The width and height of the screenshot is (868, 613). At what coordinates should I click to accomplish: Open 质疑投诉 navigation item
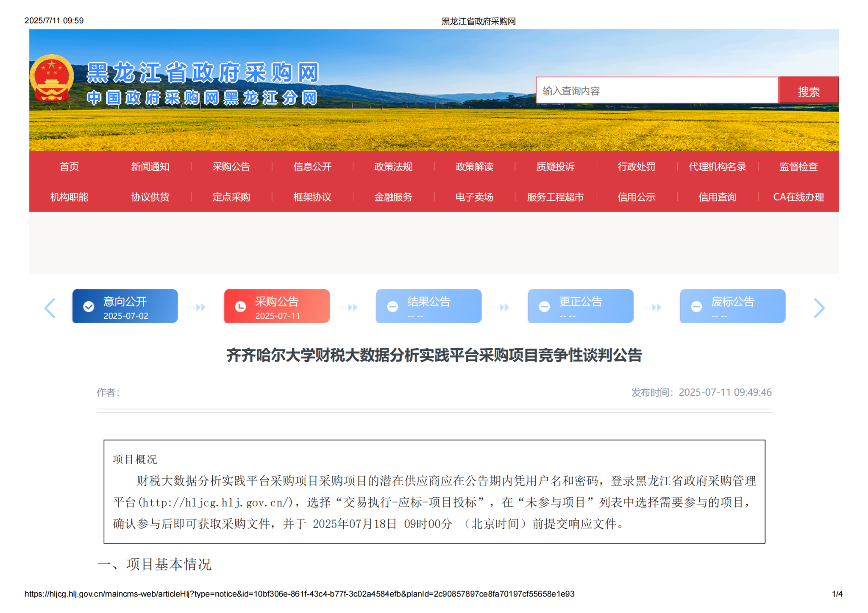tap(555, 166)
